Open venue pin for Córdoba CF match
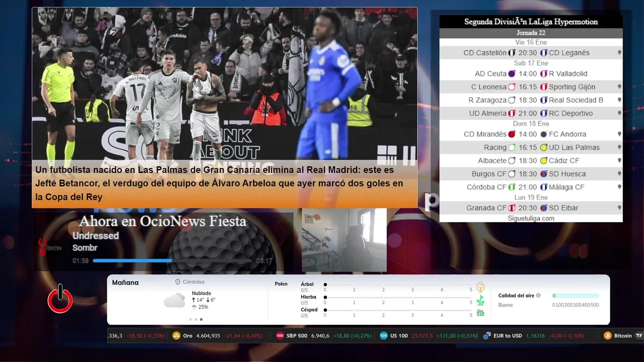Image resolution: width=644 pixels, height=362 pixels. [619, 187]
